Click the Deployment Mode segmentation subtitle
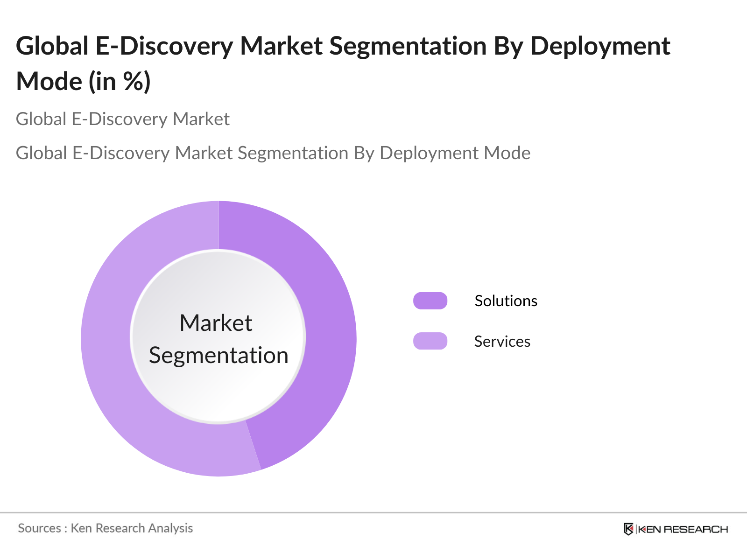Viewport: 747px width, 560px height. [x=273, y=153]
